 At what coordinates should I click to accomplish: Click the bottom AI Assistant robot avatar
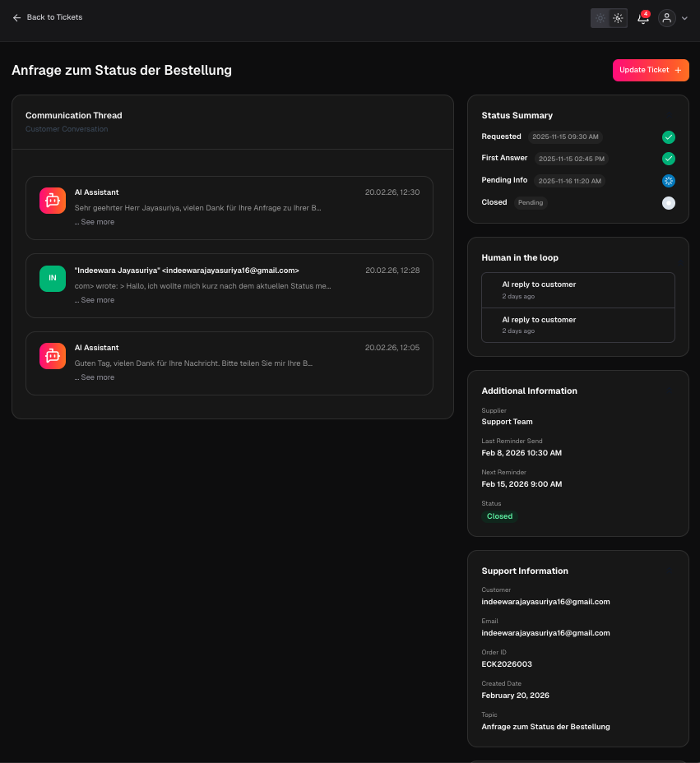[x=53, y=356]
